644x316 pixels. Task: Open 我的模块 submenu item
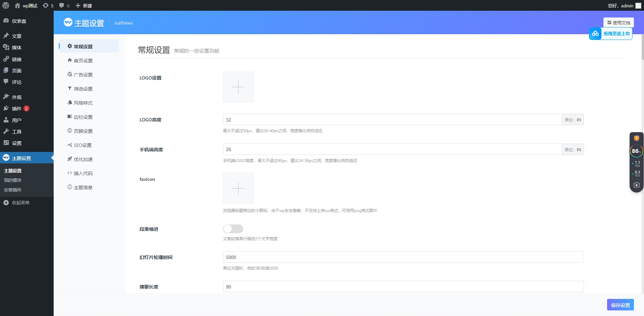pos(13,180)
